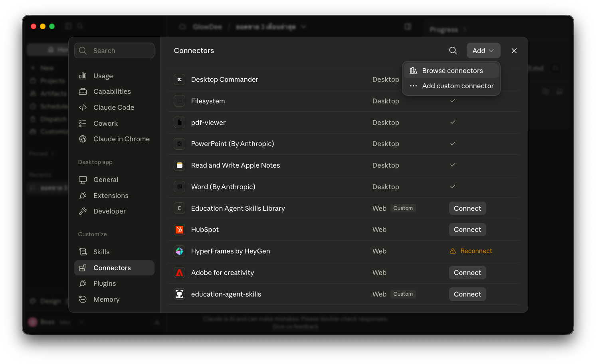Click the HyperFrames by HeyGen logo
The height and width of the screenshot is (364, 596).
180,251
